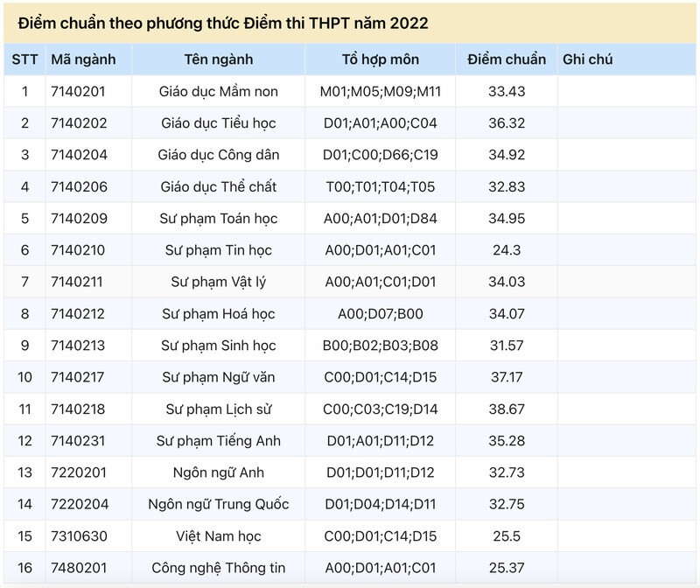Select major code 7310630
The image size is (700, 588).
(x=79, y=535)
